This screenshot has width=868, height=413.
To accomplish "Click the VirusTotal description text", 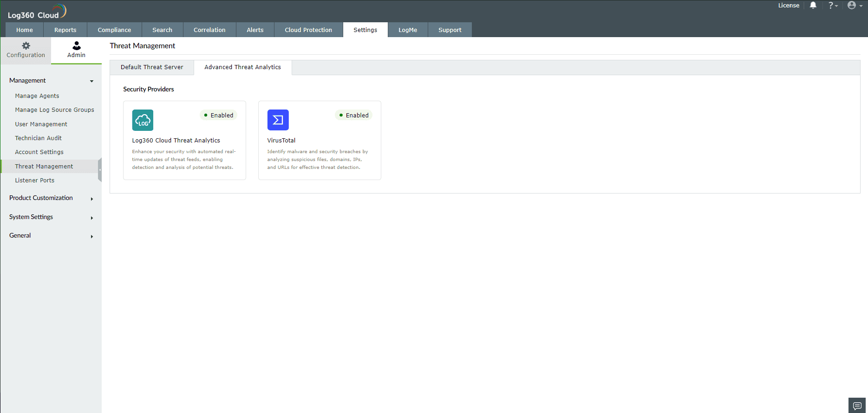I will click(318, 160).
